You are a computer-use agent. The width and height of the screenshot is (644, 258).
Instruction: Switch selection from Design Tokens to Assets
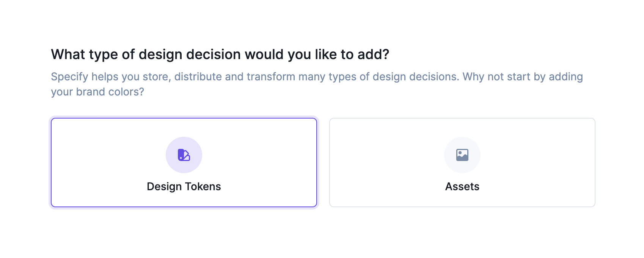462,162
